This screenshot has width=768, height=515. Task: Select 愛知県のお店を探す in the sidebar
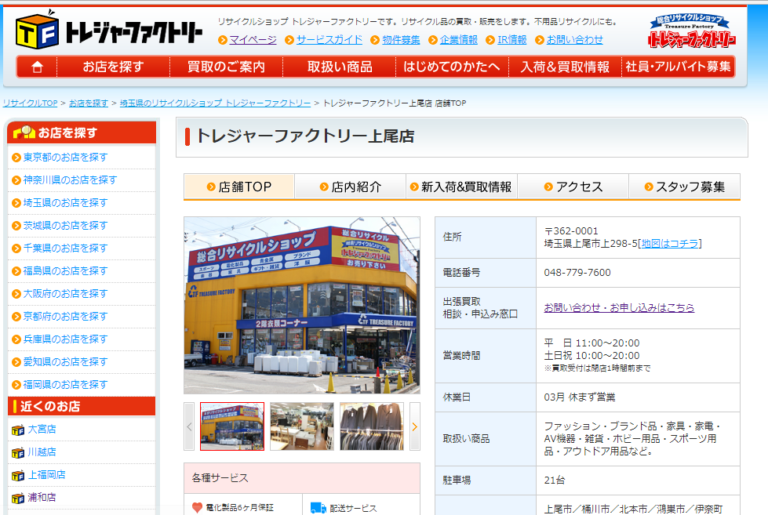tap(65, 362)
